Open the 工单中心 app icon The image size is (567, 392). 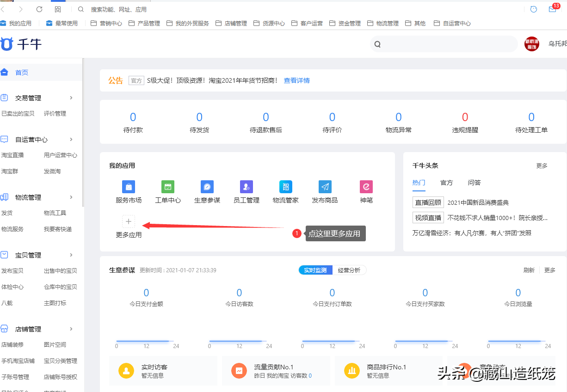pos(168,187)
